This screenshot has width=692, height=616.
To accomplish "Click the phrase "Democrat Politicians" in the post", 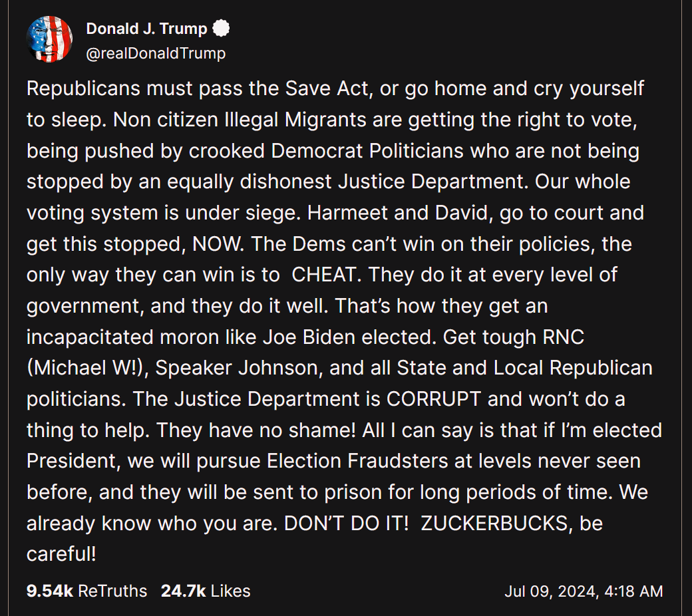I will click(x=367, y=151).
